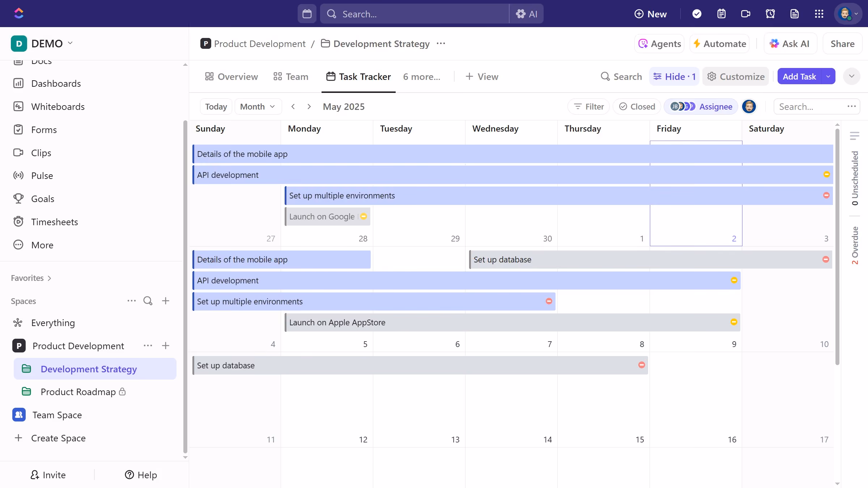The image size is (868, 488).
Task: Switch to the Team tab
Action: tap(291, 77)
